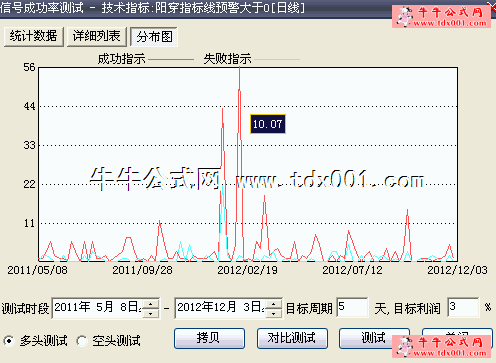Image resolution: width=496 pixels, height=363 pixels.
Task: Click the 2011/09/28 axis date label
Action: coord(142,270)
